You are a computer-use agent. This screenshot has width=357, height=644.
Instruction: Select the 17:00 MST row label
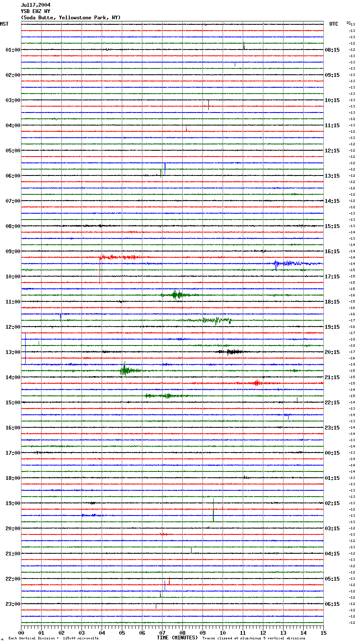(13, 453)
